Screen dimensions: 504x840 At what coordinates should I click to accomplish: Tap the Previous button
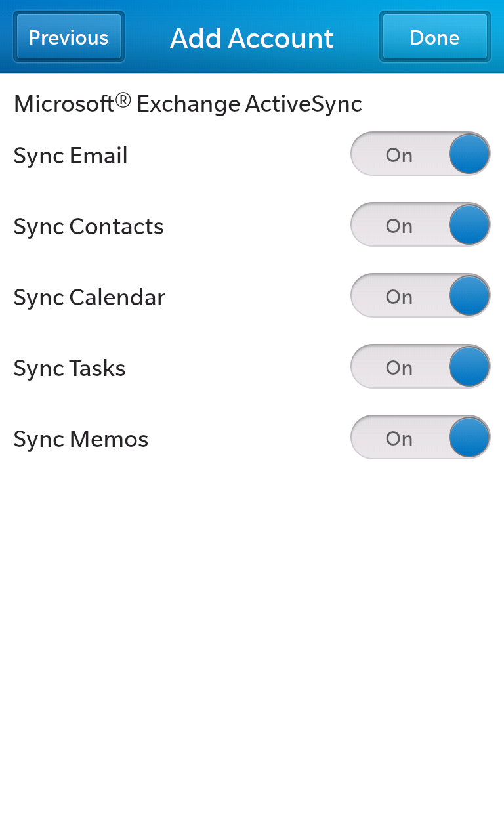click(x=69, y=37)
